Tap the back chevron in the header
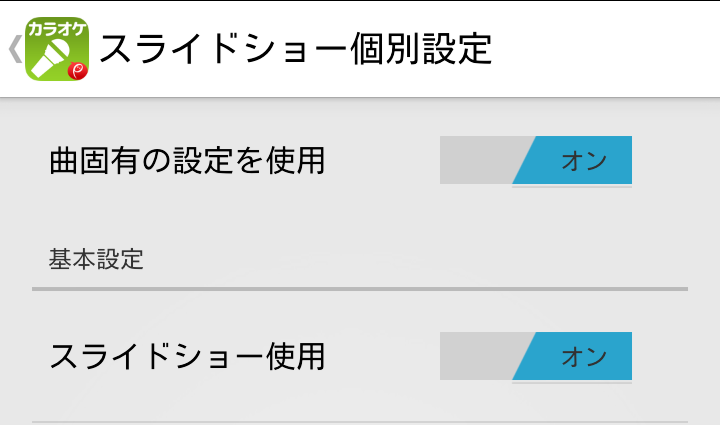The image size is (720, 425). pos(15,49)
